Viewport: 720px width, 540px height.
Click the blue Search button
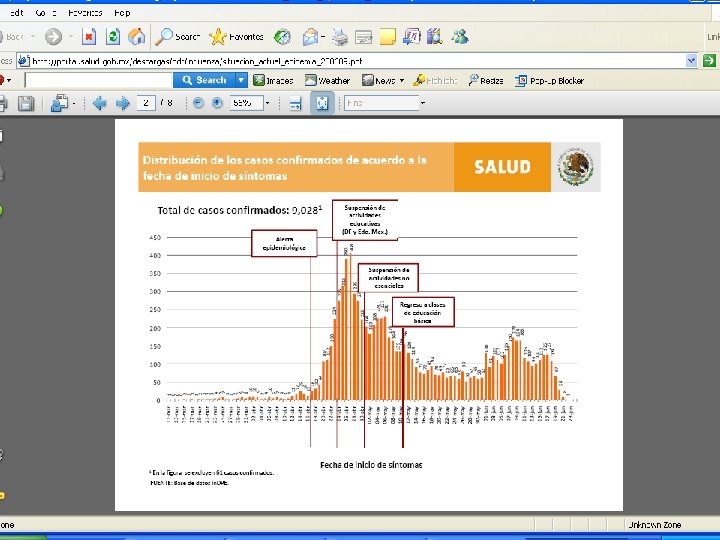(204, 80)
